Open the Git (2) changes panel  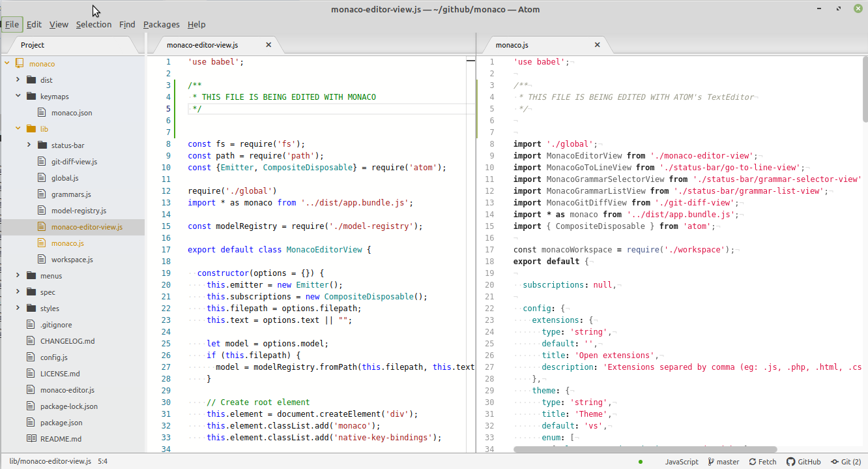[x=845, y=461]
